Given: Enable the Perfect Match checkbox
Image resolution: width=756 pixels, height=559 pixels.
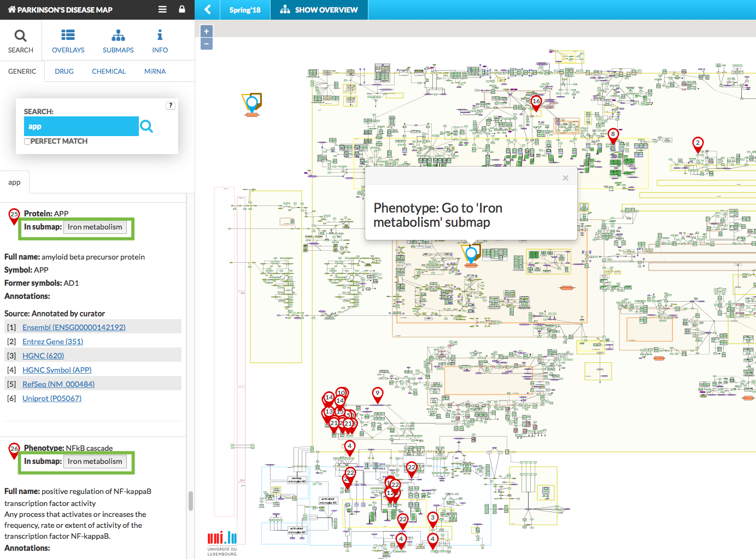Looking at the screenshot, I should (x=27, y=142).
